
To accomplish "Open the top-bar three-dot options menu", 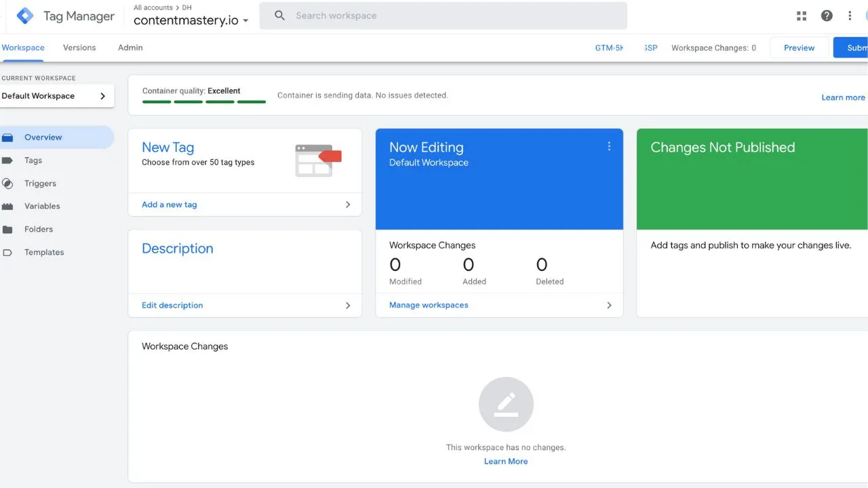I will tap(850, 15).
